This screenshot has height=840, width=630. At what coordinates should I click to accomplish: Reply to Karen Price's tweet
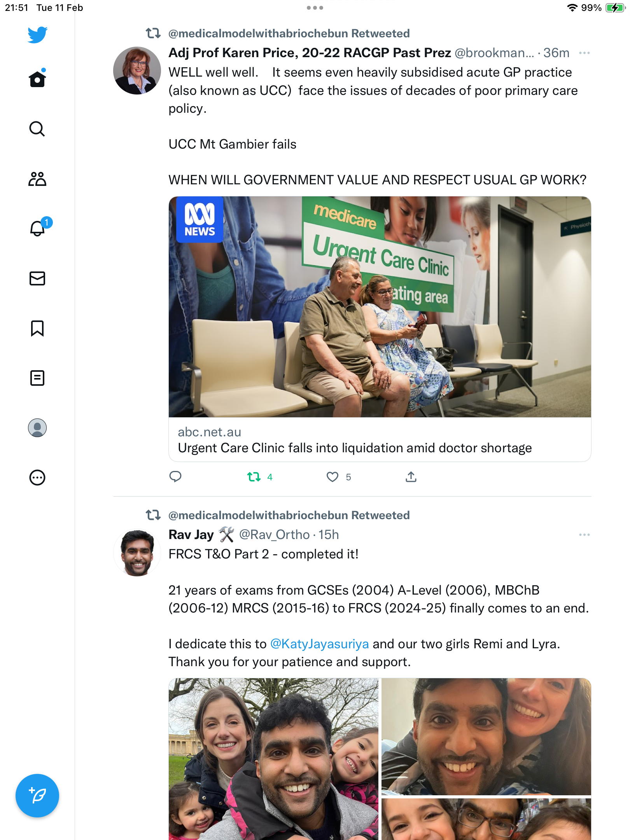coord(175,476)
